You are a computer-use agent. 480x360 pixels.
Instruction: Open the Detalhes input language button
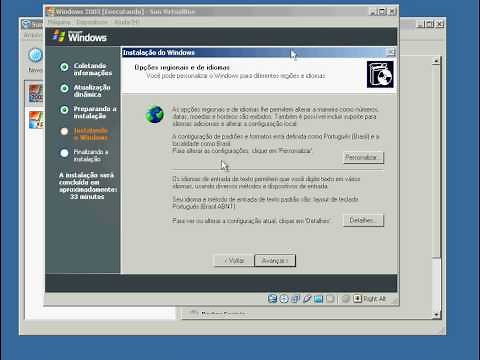pyautogui.click(x=363, y=220)
